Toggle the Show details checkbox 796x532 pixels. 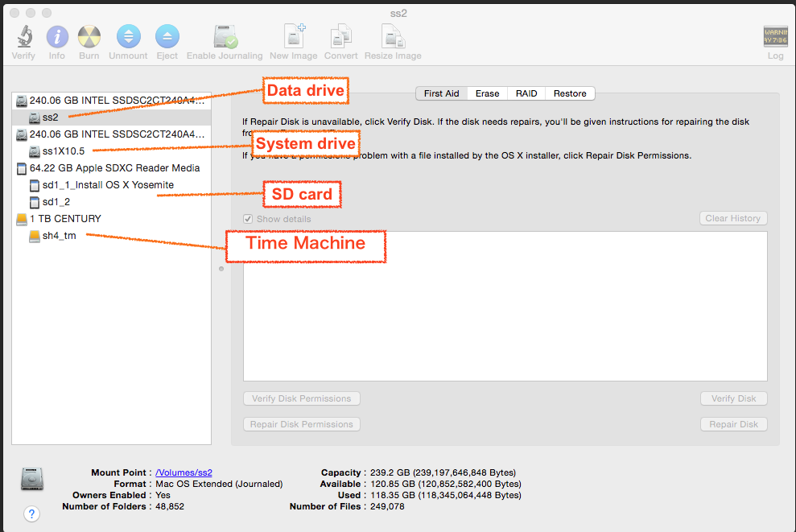[249, 219]
